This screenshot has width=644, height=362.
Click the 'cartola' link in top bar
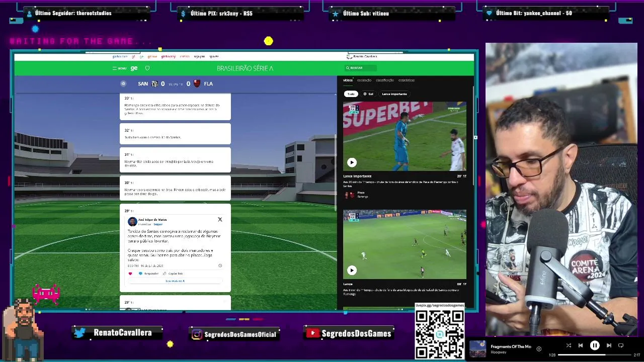click(185, 56)
